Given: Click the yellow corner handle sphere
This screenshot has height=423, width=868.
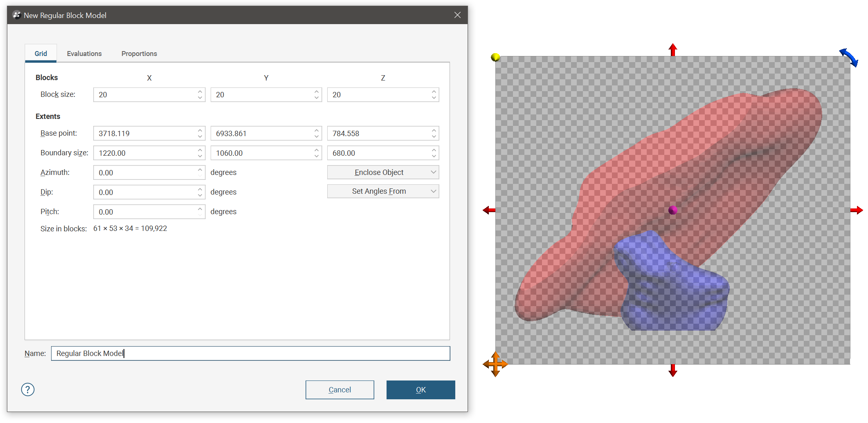Looking at the screenshot, I should (x=495, y=57).
